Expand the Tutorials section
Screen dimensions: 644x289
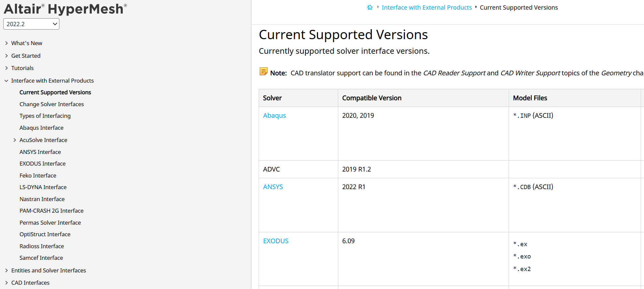click(x=6, y=68)
